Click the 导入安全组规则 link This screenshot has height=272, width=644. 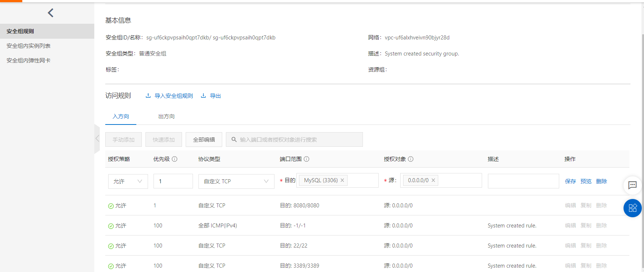[174, 96]
